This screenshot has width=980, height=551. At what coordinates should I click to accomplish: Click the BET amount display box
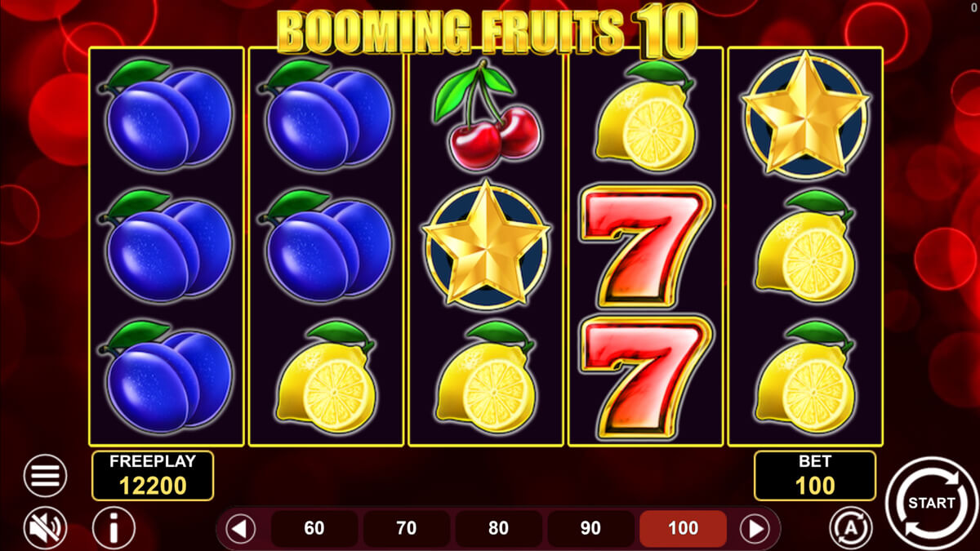tap(814, 475)
